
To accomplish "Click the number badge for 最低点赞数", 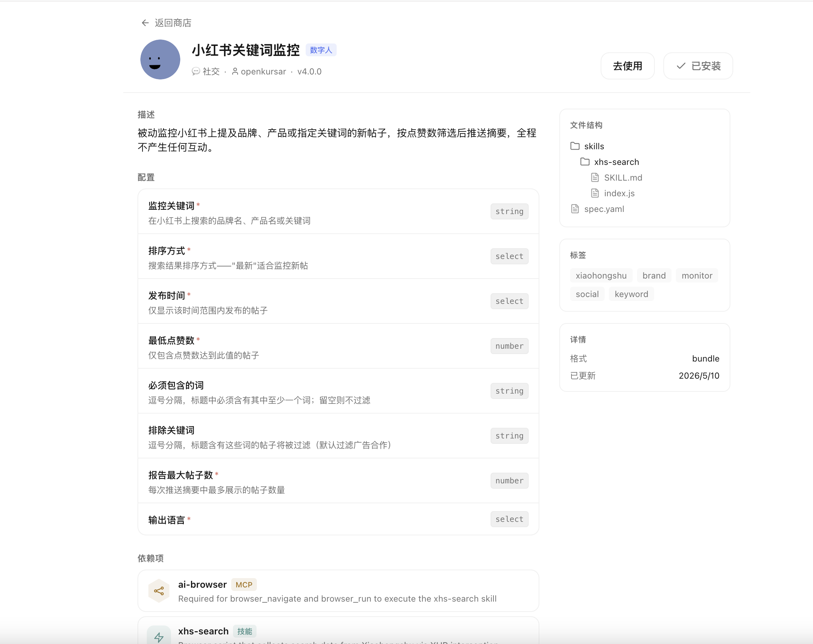I will tap(509, 346).
